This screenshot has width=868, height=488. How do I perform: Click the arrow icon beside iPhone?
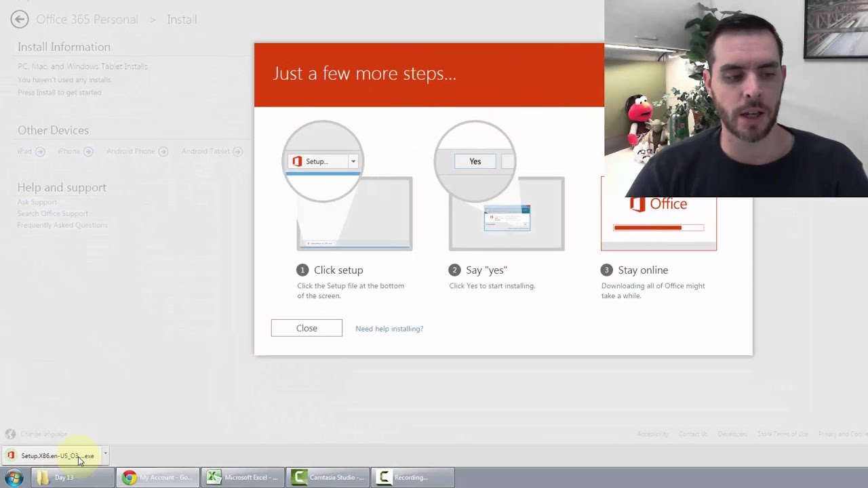point(89,152)
